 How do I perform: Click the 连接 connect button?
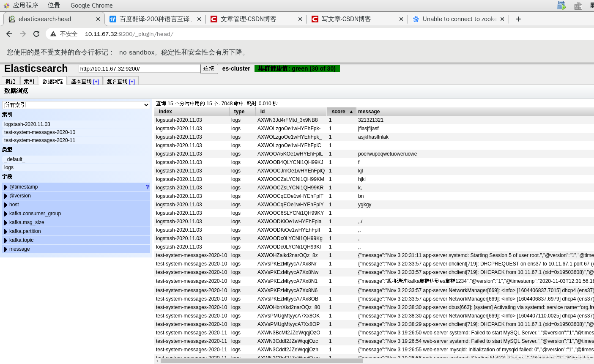209,68
